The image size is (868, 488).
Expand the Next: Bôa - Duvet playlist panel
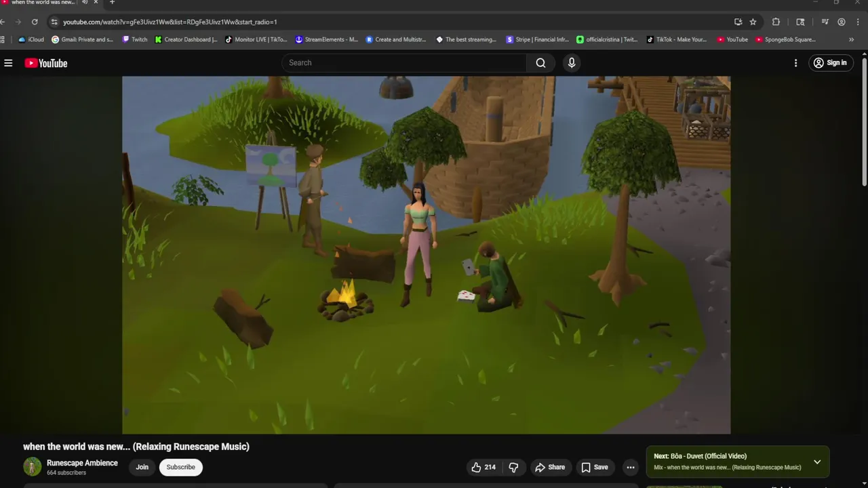tap(817, 462)
